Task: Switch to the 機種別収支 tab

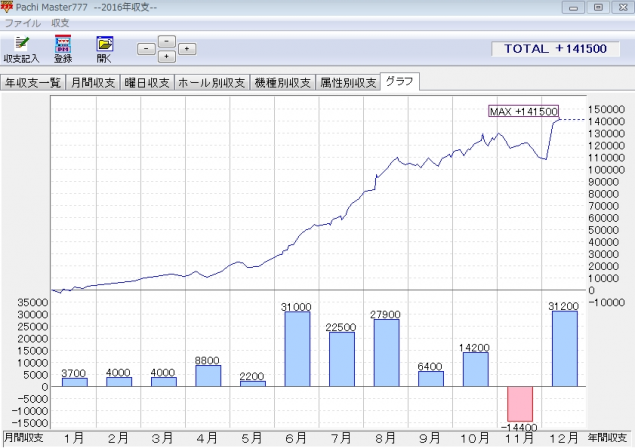Action: 283,83
